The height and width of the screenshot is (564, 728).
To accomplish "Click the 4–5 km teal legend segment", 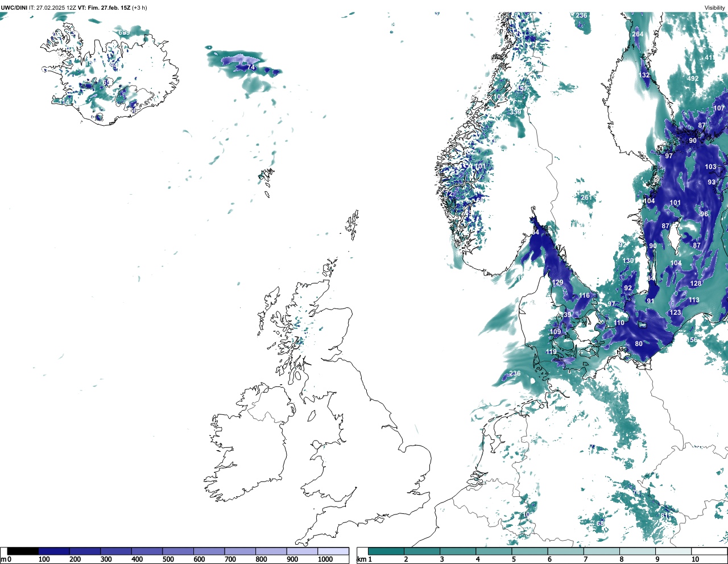I will pyautogui.click(x=494, y=551).
